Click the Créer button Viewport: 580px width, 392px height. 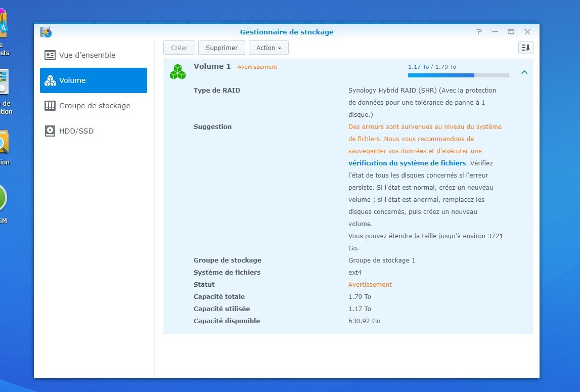(x=179, y=48)
